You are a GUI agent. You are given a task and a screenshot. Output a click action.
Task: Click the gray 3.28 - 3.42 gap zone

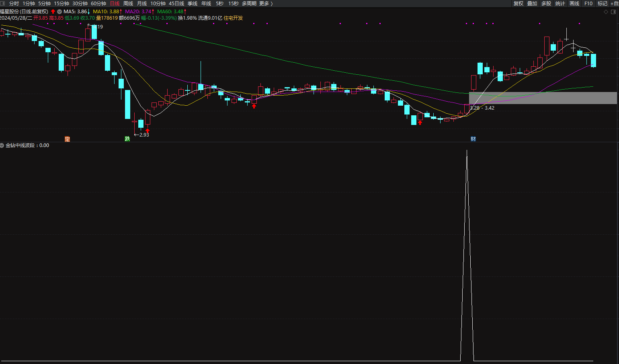[x=543, y=98]
